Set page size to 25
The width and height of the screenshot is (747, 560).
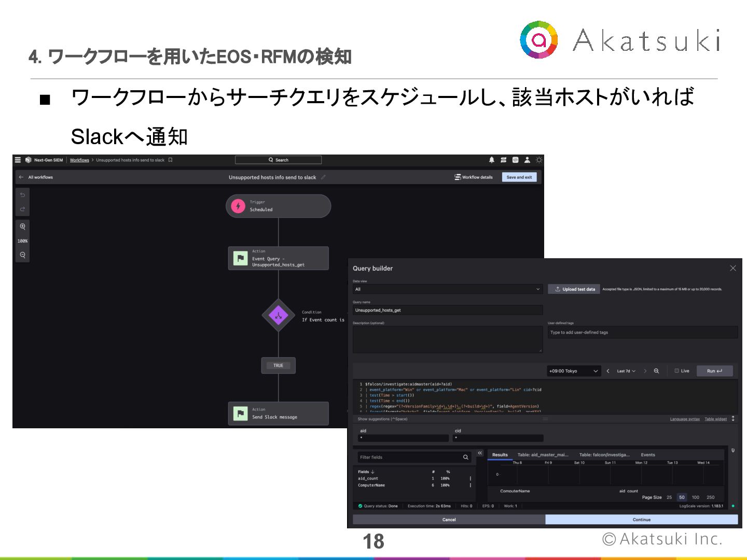coord(669,497)
